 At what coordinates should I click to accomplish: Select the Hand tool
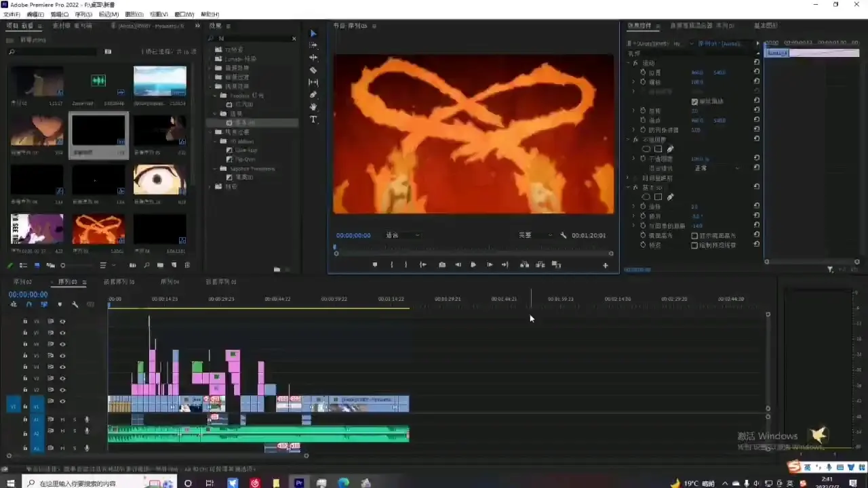313,106
